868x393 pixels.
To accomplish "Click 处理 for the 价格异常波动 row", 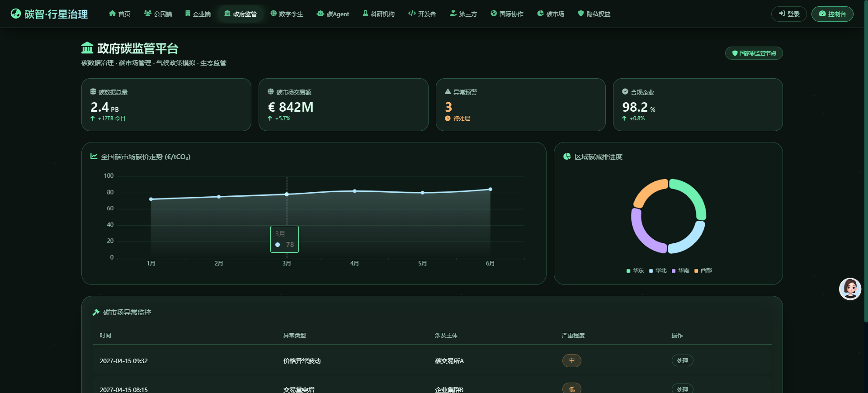I will 682,361.
